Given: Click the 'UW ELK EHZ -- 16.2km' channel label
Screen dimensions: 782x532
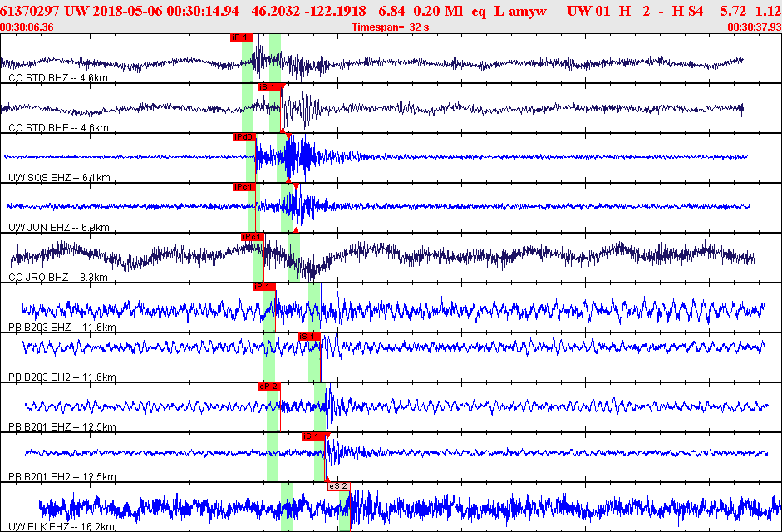Looking at the screenshot, I should pyautogui.click(x=61, y=527).
